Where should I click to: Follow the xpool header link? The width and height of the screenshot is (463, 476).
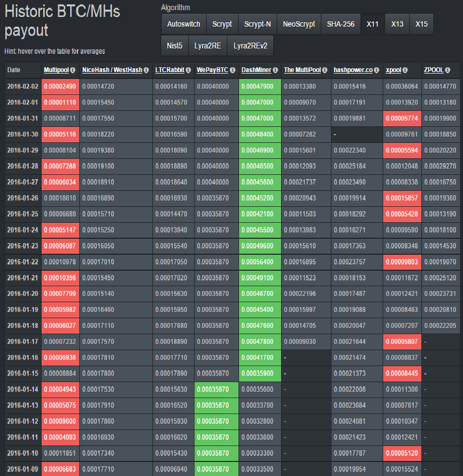pyautogui.click(x=393, y=70)
